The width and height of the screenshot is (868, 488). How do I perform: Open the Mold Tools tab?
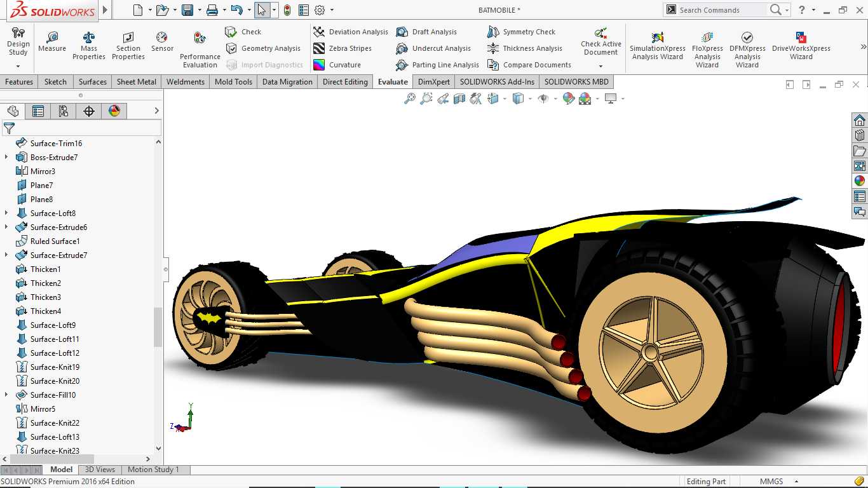point(233,82)
